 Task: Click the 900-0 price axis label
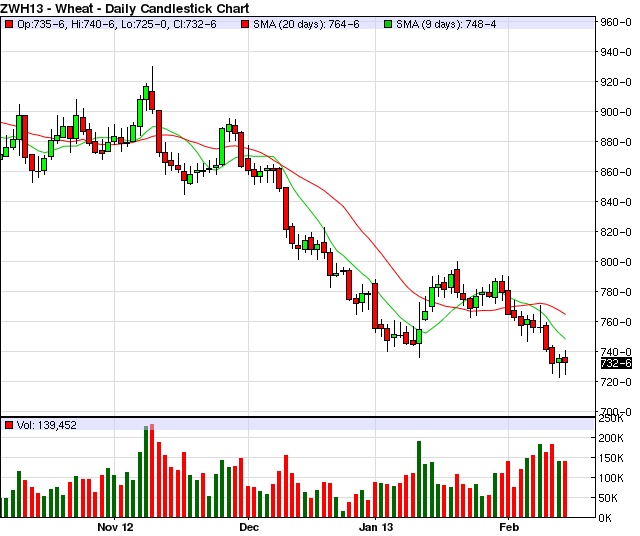click(x=616, y=112)
